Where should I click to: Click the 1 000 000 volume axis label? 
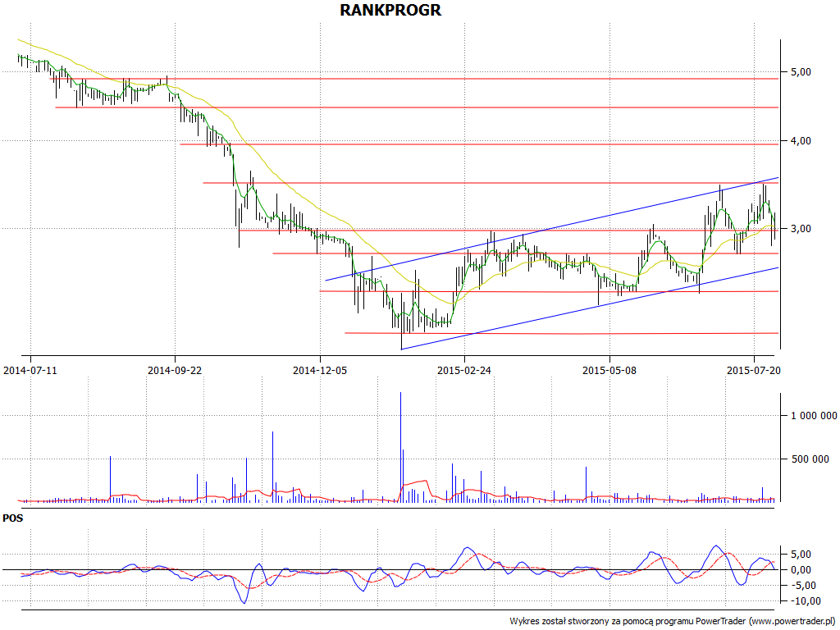point(814,416)
